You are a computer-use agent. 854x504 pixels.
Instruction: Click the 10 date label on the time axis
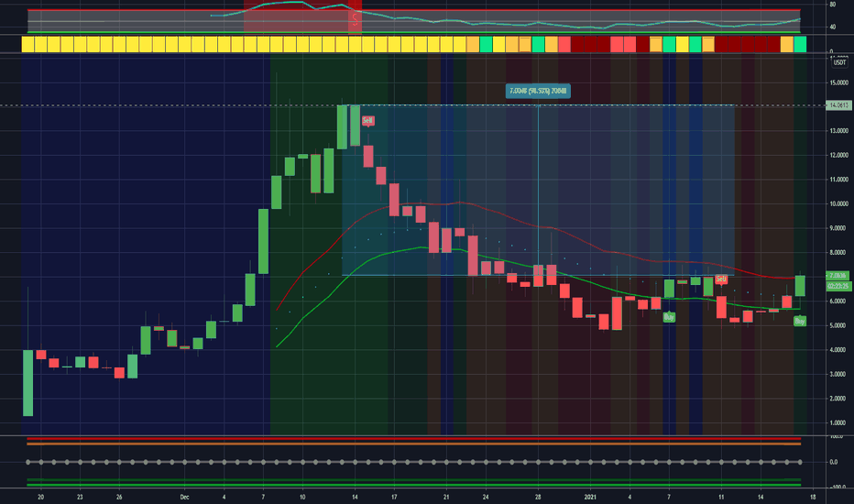(302, 497)
